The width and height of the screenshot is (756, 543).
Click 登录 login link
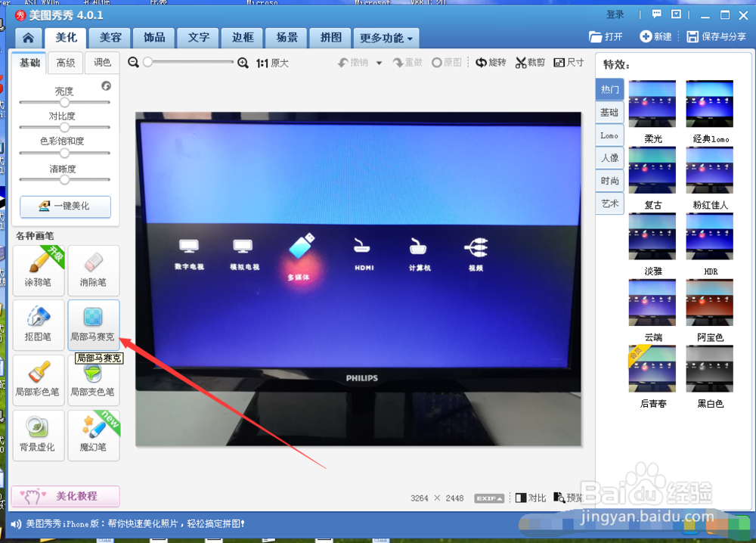pyautogui.click(x=615, y=15)
